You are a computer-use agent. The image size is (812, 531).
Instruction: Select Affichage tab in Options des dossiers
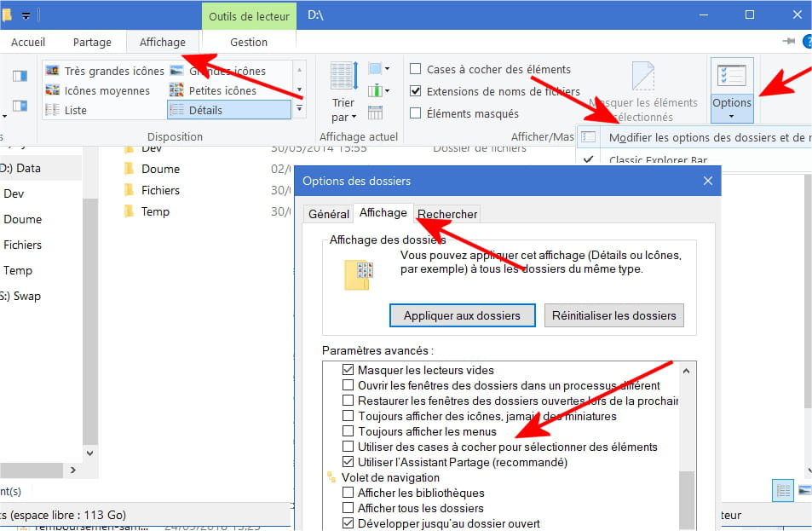pos(383,213)
